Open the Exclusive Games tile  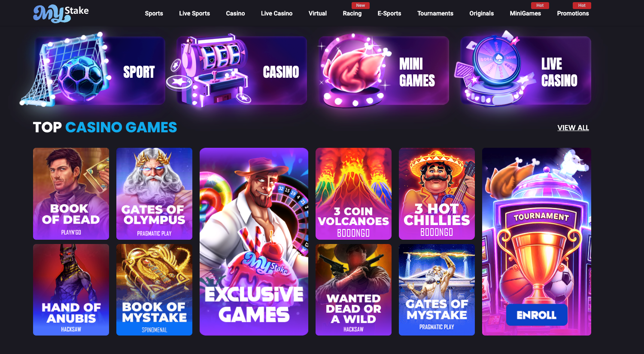[x=254, y=241]
